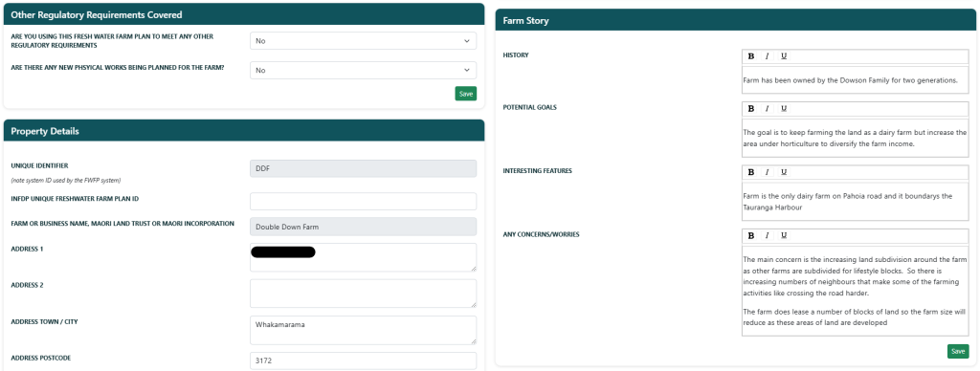Click into the Address 1 text area
The width and height of the screenshot is (980, 371).
(x=363, y=257)
